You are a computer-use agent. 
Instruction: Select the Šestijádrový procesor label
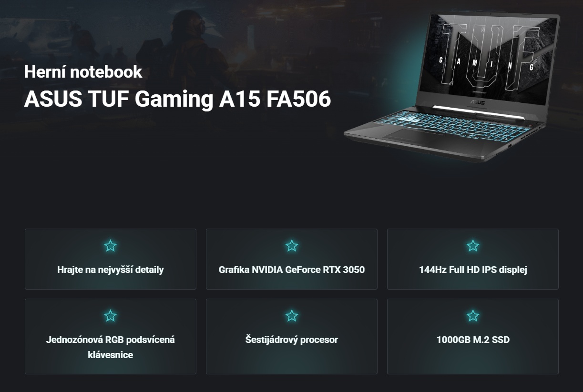pos(291,340)
